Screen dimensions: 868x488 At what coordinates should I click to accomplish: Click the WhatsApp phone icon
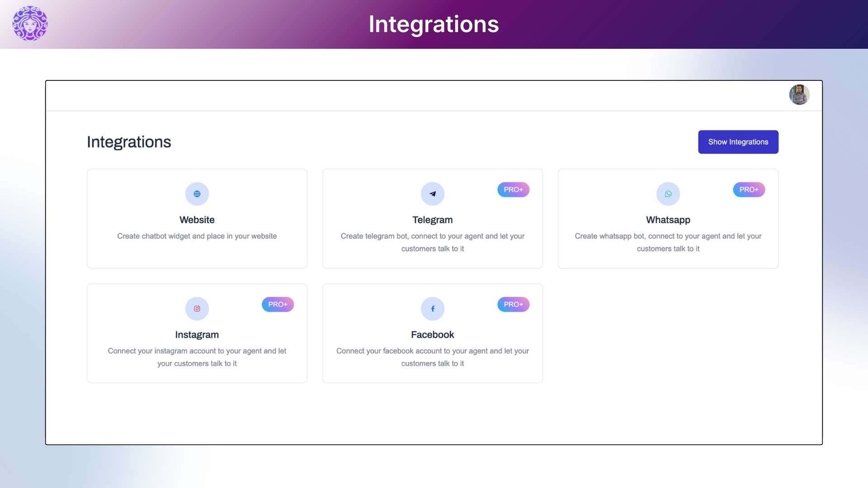(668, 193)
